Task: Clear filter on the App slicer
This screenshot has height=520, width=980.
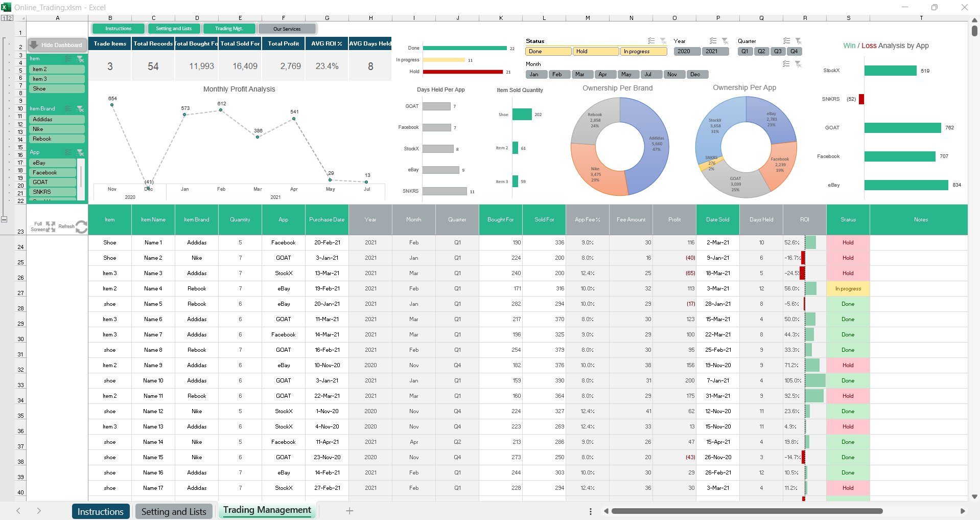Action: coord(80,152)
